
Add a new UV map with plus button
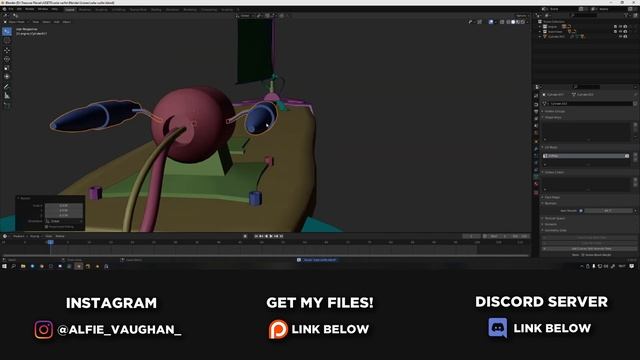click(636, 154)
